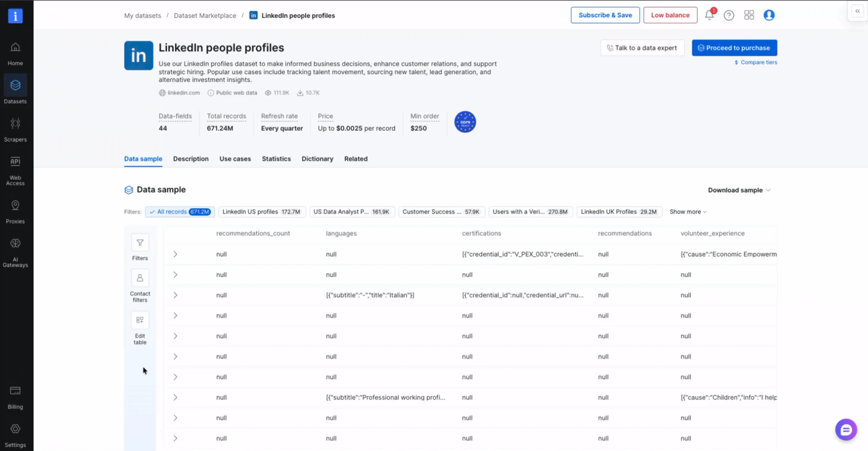Go to My datasets breadcrumb
Screen dimensions: 868x451
[142, 15]
